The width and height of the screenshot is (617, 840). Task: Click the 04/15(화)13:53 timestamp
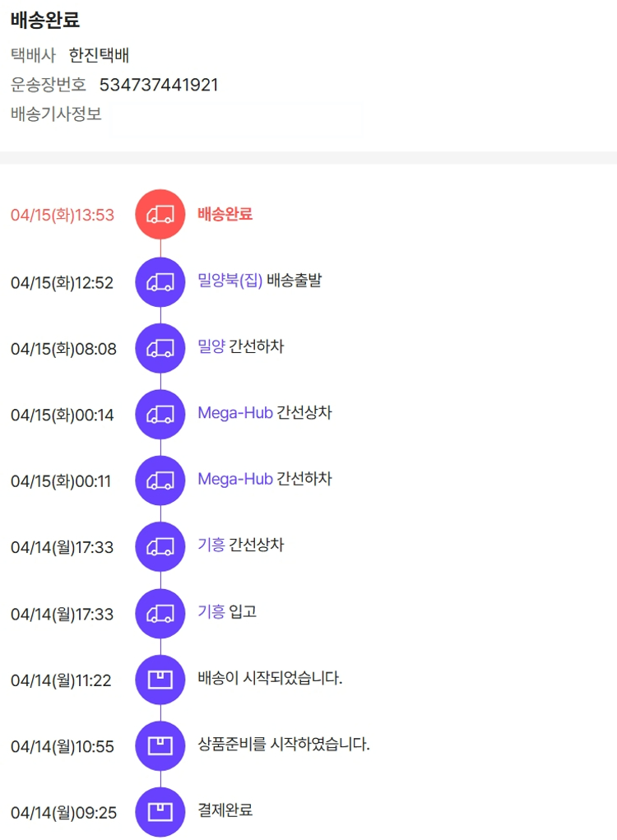62,216
